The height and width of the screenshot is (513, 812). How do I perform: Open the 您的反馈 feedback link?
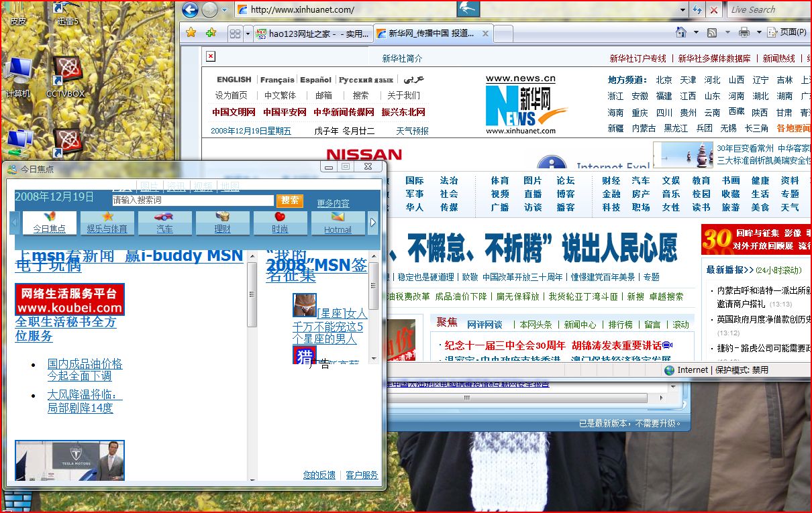click(319, 475)
